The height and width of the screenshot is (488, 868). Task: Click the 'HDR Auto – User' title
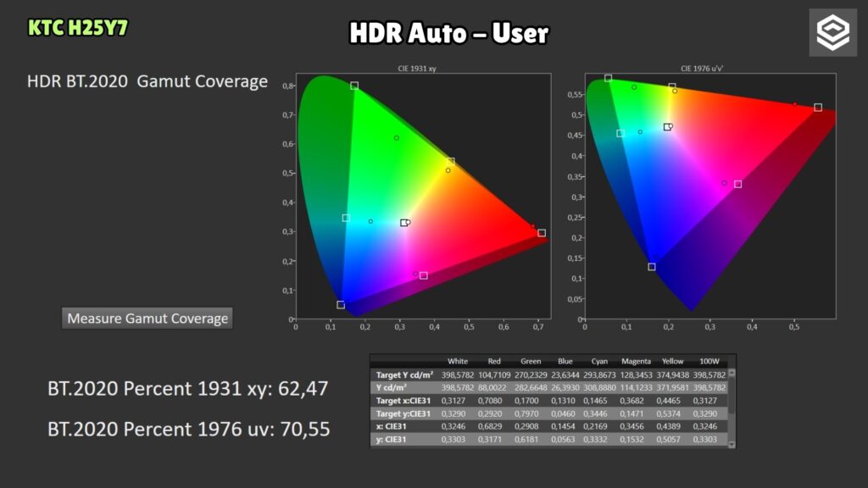tap(449, 33)
